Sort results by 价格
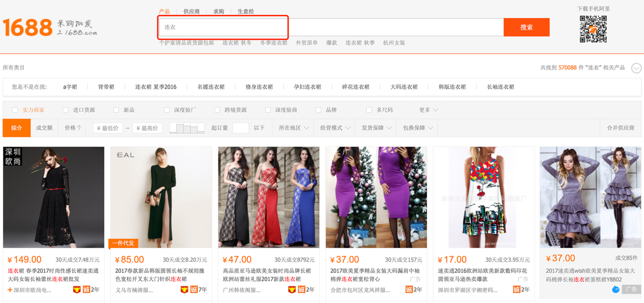The width and height of the screenshot is (644, 303). point(73,128)
